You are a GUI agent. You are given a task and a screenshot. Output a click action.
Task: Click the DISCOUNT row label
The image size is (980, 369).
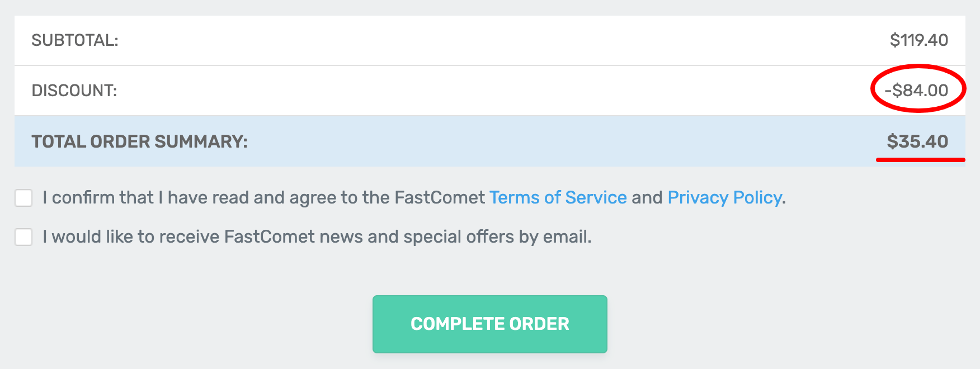pyautogui.click(x=74, y=89)
